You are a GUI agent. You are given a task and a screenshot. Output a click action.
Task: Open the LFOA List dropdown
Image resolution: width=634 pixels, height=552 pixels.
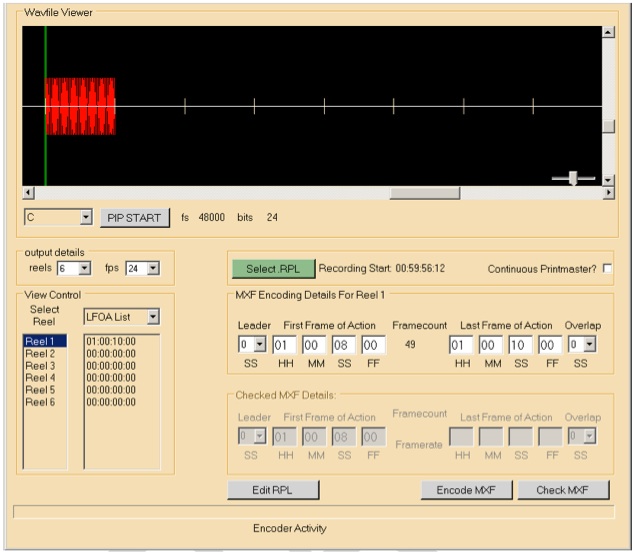[x=152, y=317]
